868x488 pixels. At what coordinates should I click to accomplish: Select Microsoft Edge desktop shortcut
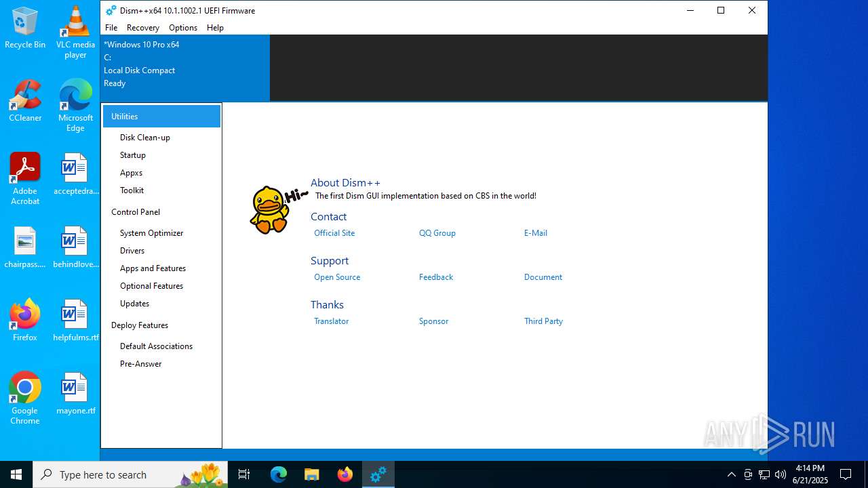coord(75,106)
